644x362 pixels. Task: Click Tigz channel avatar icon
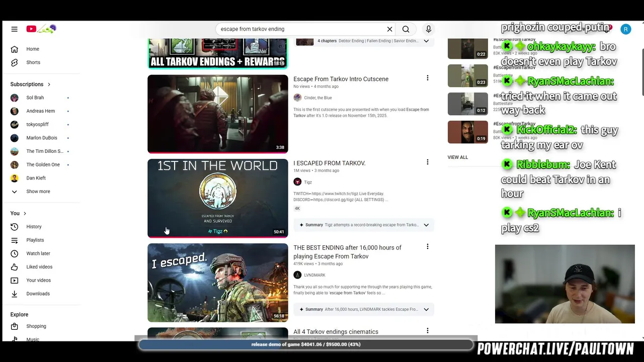pos(297,182)
